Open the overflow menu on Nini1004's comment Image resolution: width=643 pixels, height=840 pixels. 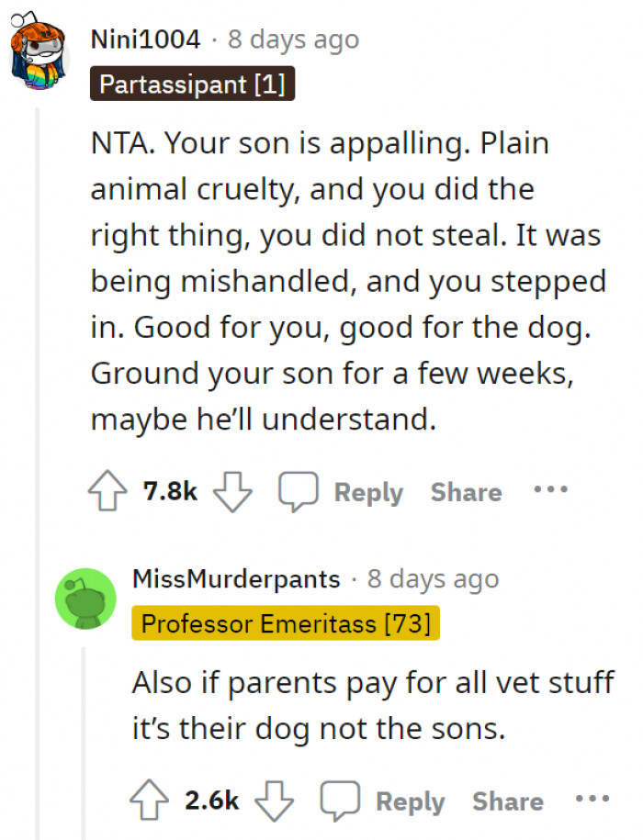click(x=548, y=490)
